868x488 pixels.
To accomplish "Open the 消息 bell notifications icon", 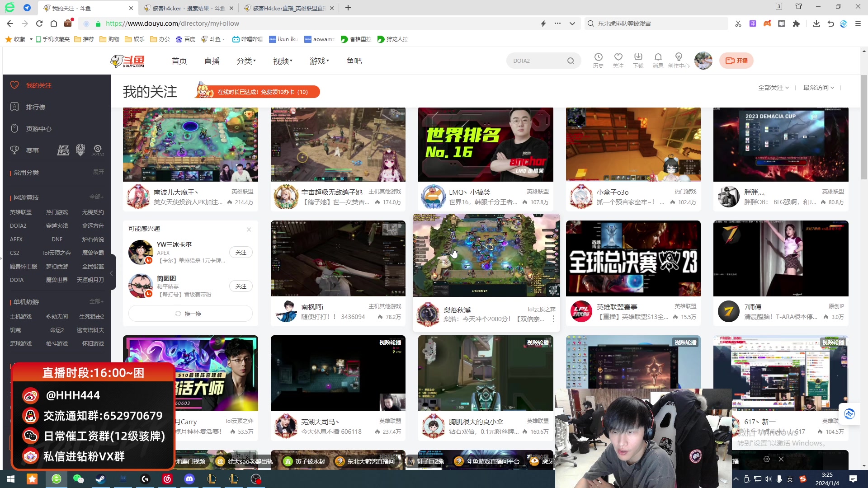I will click(658, 60).
